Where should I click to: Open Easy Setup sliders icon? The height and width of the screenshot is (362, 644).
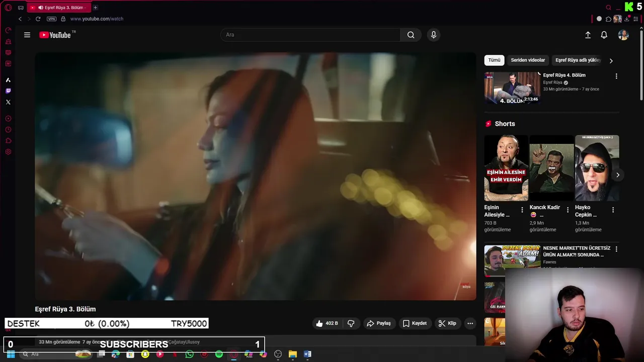pyautogui.click(x=636, y=19)
